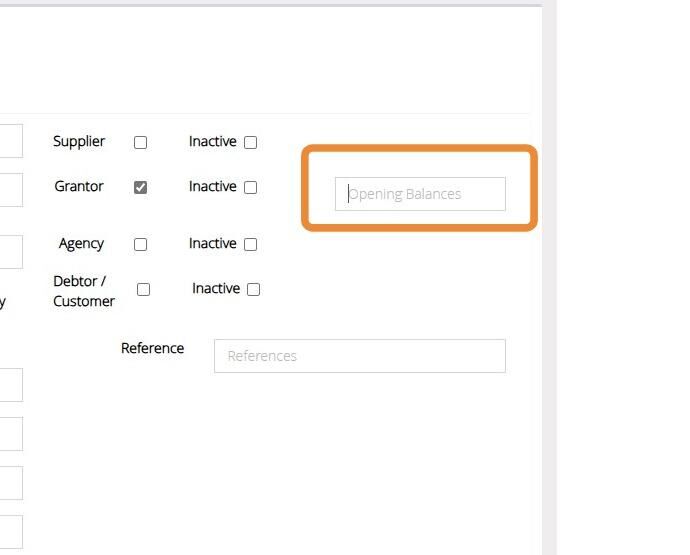Click the Grantor label text
The image size is (690, 555).
click(x=79, y=186)
